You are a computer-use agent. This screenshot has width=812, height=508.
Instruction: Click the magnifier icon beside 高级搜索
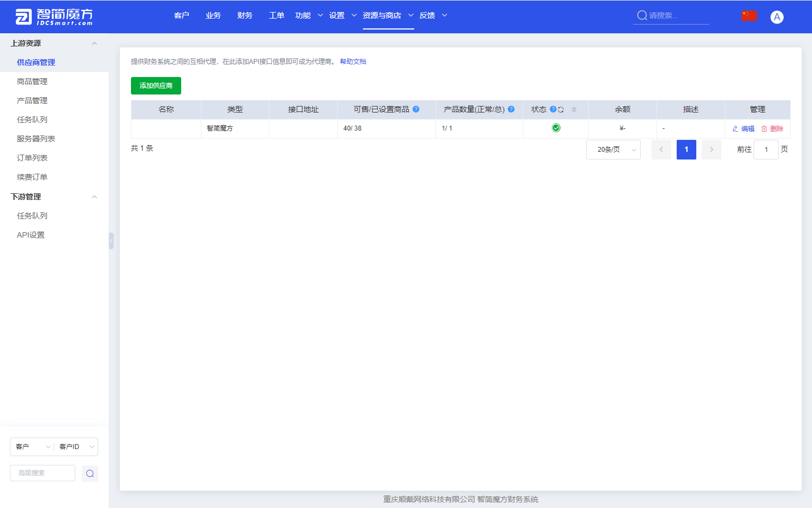(x=90, y=473)
